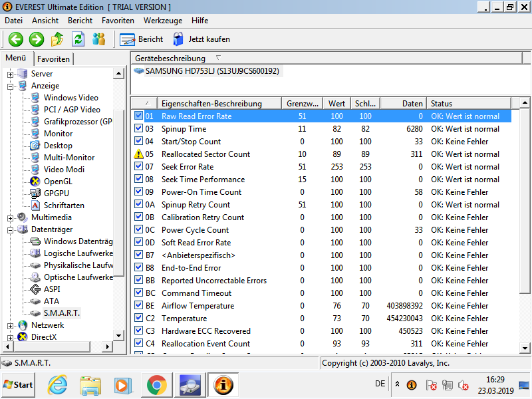Open the Werkzeuge menu
The height and width of the screenshot is (399, 532).
pyautogui.click(x=163, y=21)
